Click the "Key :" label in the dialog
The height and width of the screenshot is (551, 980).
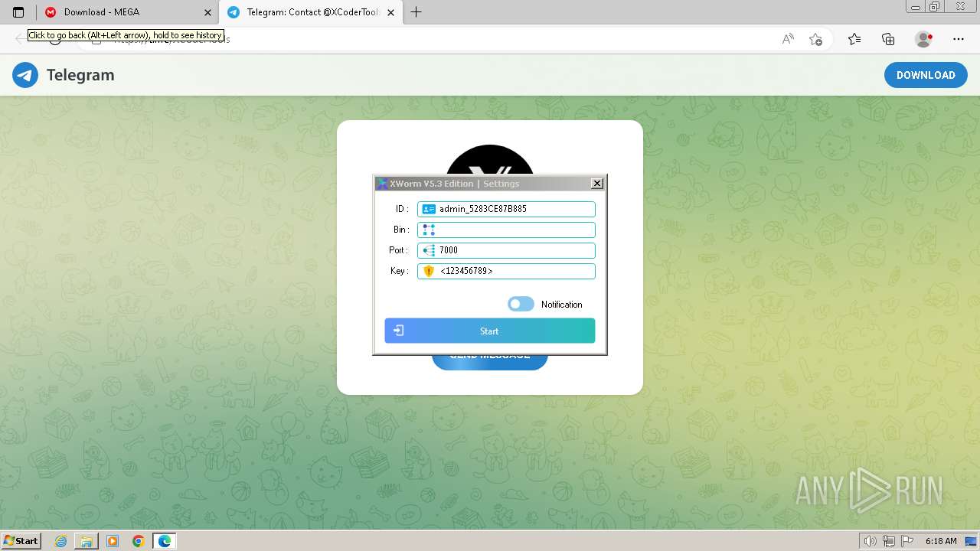(x=400, y=271)
